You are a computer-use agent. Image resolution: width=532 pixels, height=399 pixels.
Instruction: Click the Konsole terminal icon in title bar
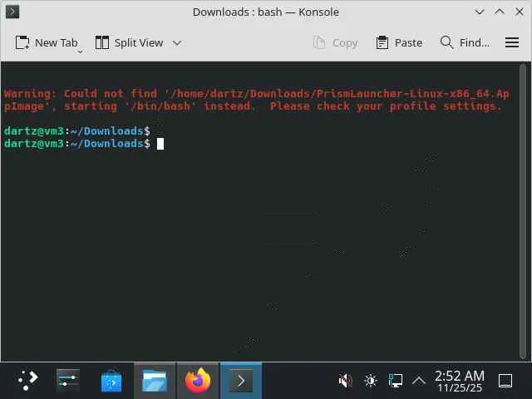(x=12, y=12)
